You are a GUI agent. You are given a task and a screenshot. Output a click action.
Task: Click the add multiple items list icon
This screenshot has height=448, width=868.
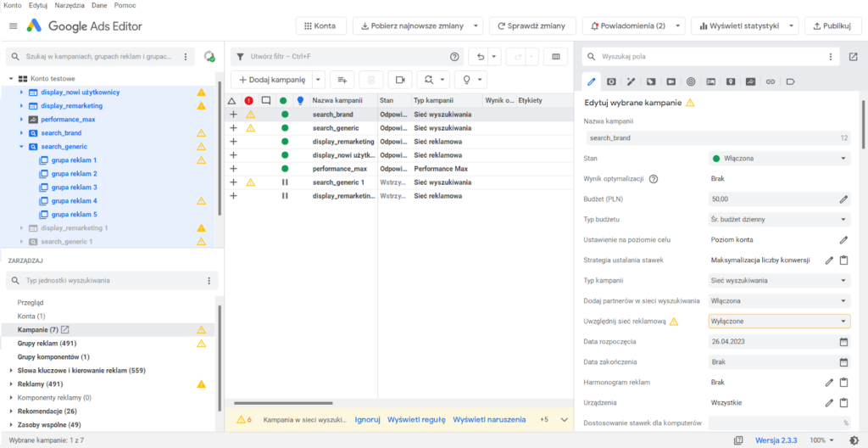pyautogui.click(x=342, y=80)
